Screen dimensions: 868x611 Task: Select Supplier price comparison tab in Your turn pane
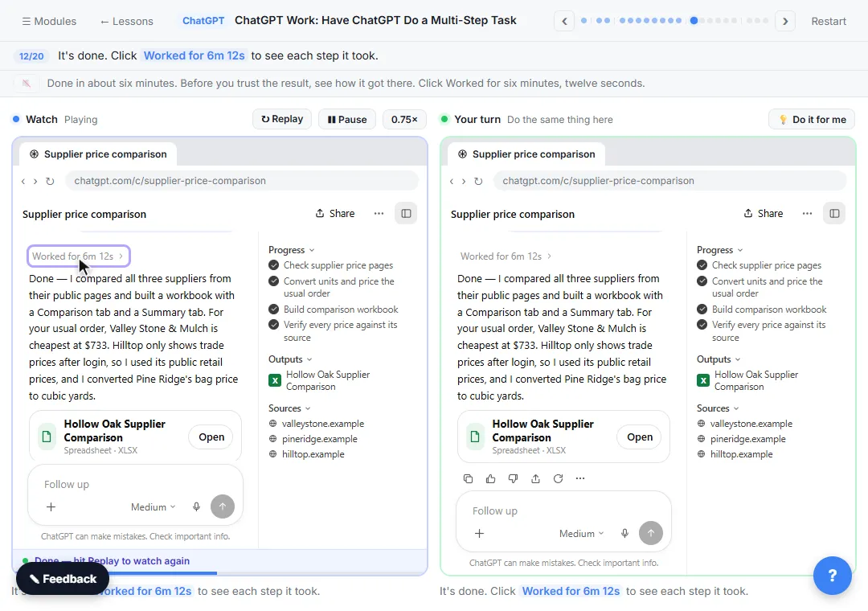(x=526, y=154)
